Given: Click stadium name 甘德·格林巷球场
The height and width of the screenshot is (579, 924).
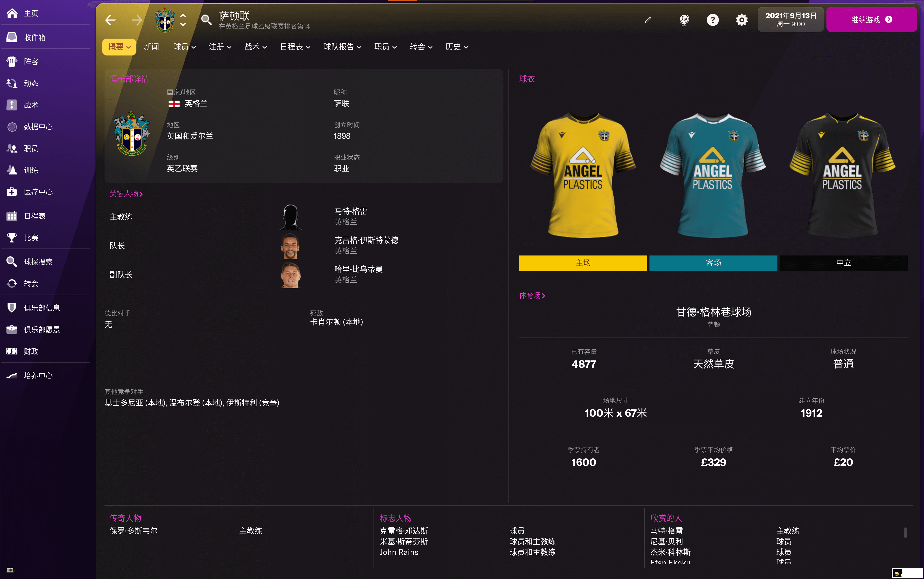Looking at the screenshot, I should coord(714,312).
